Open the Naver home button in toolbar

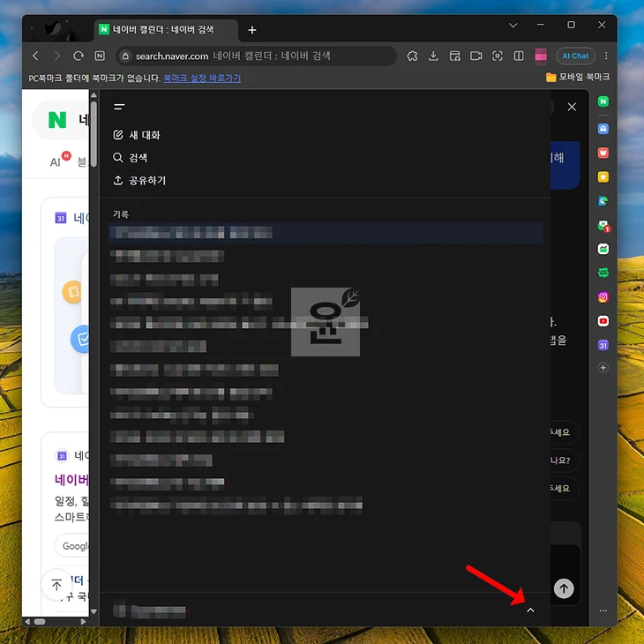point(100,56)
